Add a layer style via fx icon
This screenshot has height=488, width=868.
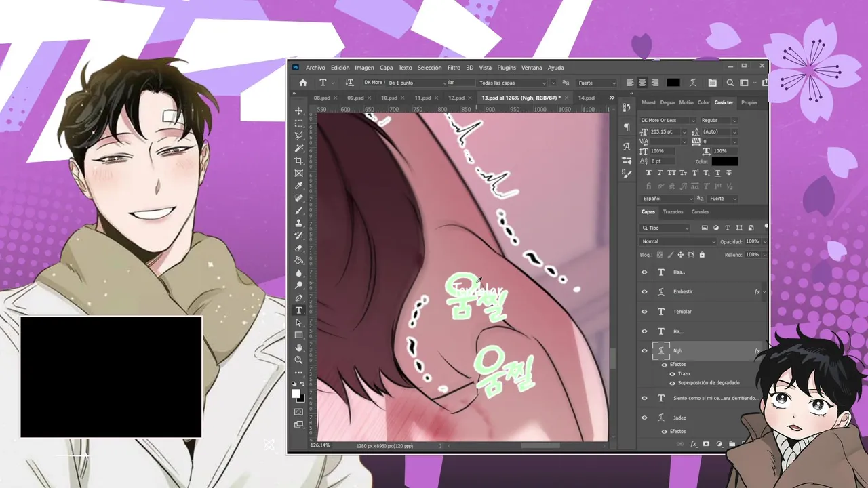693,444
